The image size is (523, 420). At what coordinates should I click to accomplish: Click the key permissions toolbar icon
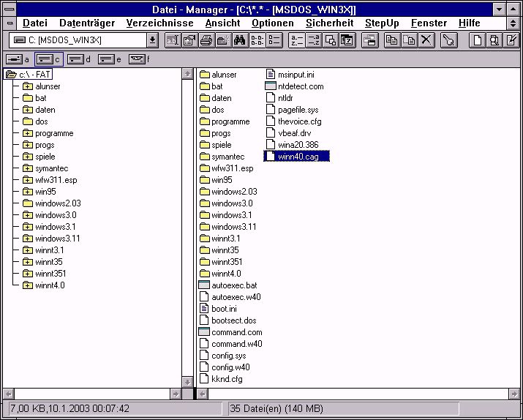[448, 40]
